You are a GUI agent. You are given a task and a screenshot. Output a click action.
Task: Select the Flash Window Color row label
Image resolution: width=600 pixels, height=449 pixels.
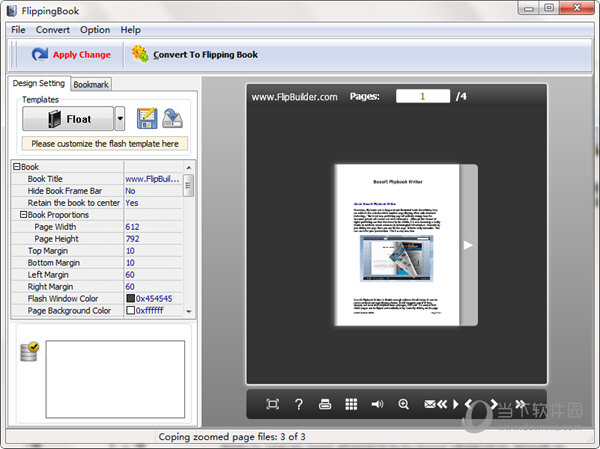63,298
